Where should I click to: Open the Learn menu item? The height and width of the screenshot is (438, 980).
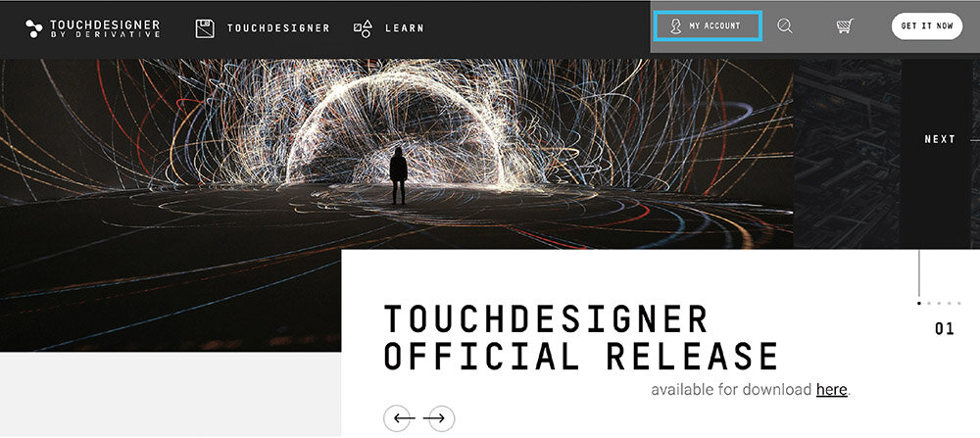405,28
